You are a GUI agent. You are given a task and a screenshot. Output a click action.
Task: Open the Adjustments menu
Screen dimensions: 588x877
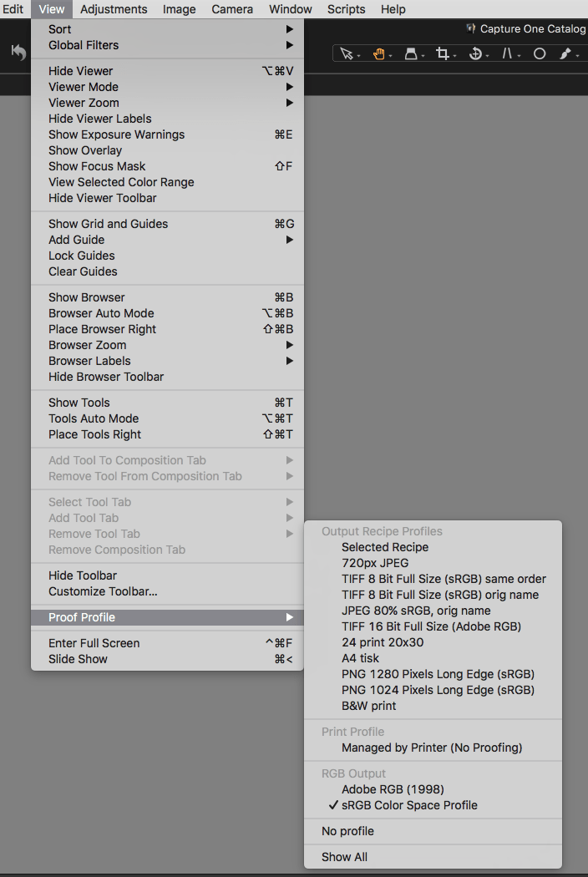pyautogui.click(x=114, y=9)
